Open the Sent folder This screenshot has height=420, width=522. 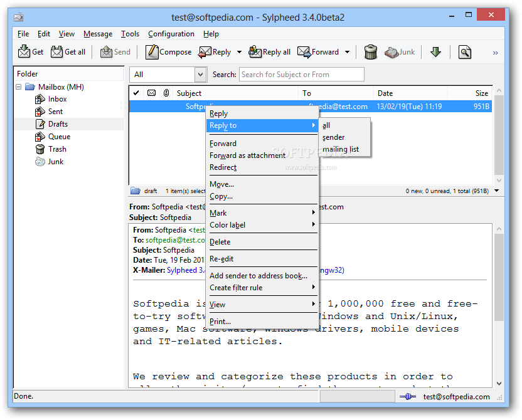pyautogui.click(x=55, y=112)
